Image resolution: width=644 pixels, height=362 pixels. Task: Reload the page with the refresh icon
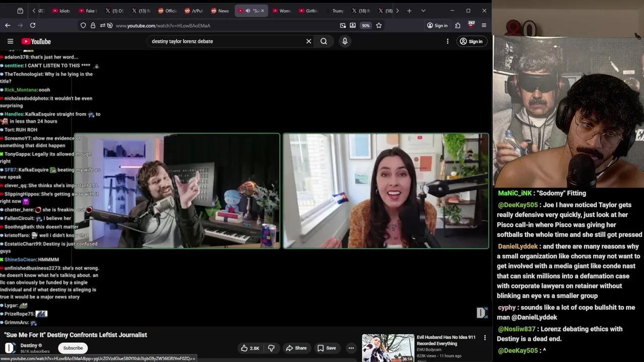[x=33, y=25]
